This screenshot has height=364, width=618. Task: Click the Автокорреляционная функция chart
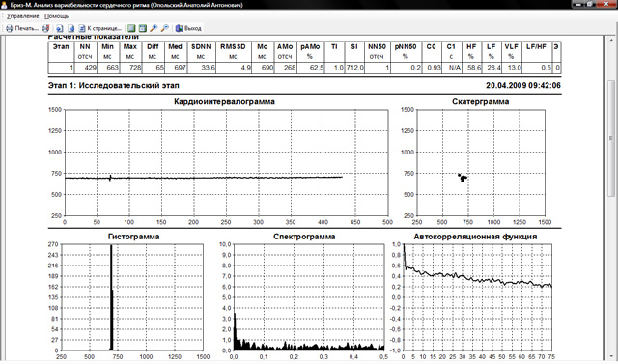pos(477,297)
